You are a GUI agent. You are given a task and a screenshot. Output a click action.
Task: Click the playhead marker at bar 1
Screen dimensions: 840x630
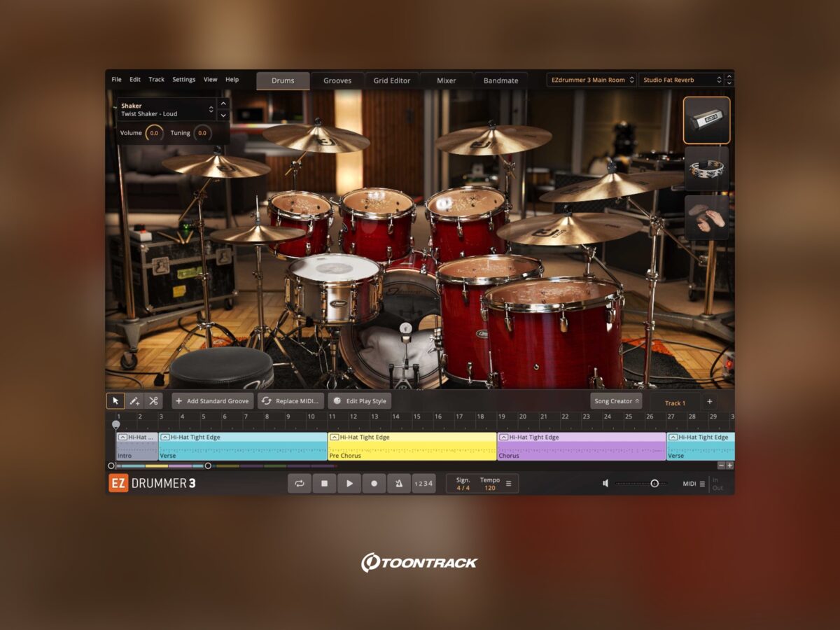115,424
